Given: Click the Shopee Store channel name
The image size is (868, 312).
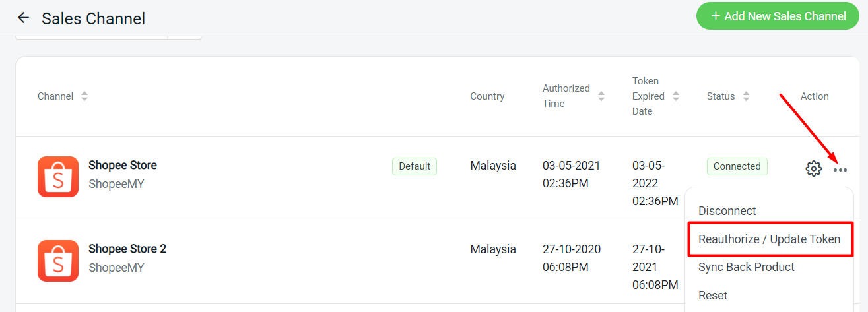Looking at the screenshot, I should tap(123, 165).
